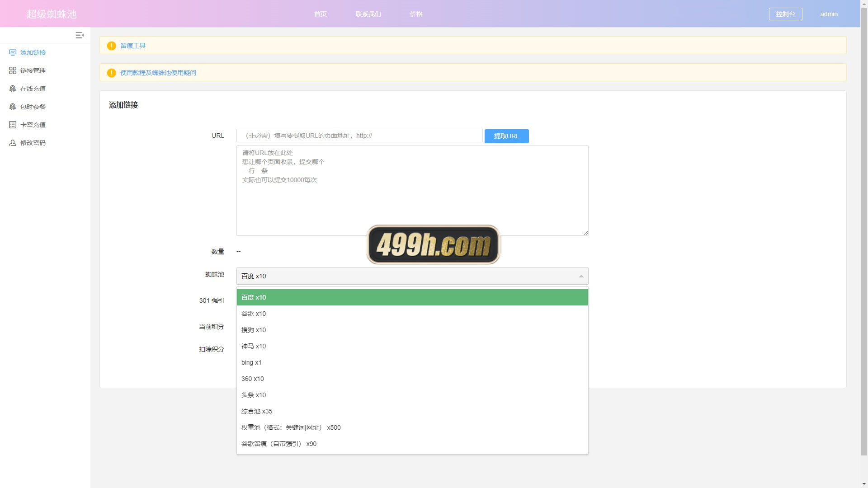The image size is (868, 488).
Task: Select 头条 x10 option
Action: [412, 395]
